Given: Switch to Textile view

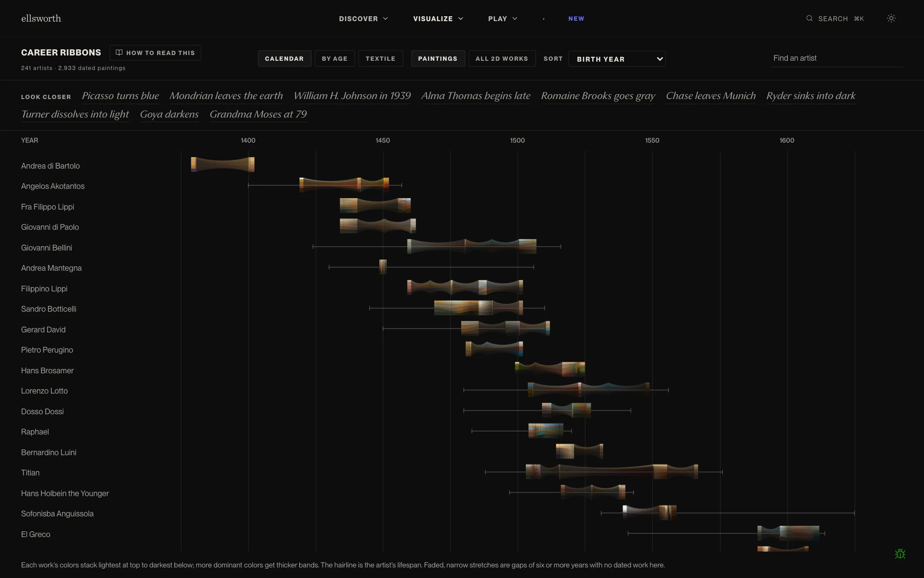Looking at the screenshot, I should (381, 59).
